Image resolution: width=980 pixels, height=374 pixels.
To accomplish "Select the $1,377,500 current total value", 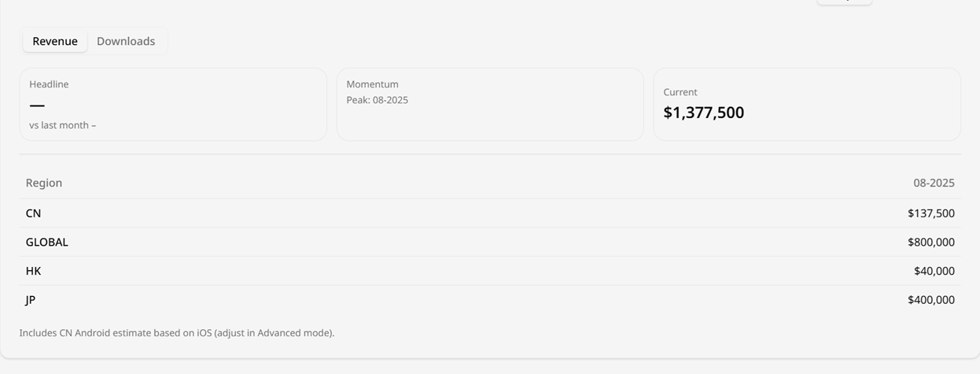I will click(704, 113).
